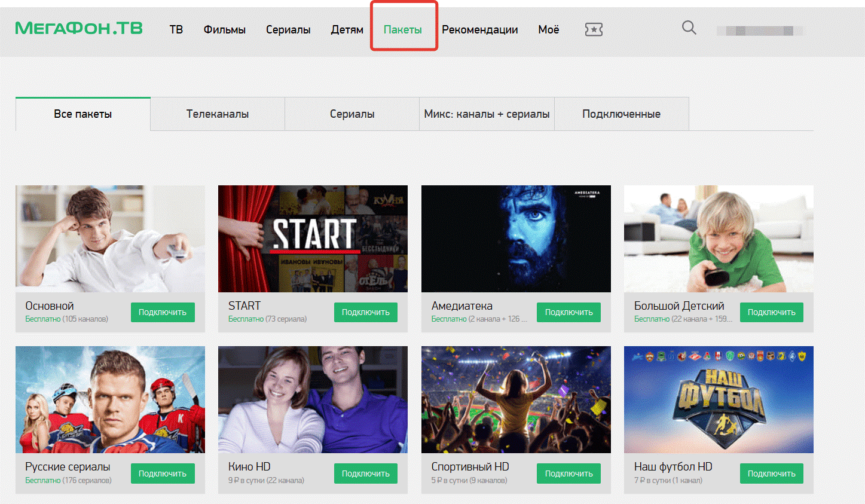865x504 pixels.
Task: Open the Большой Детский package image
Action: 719,239
